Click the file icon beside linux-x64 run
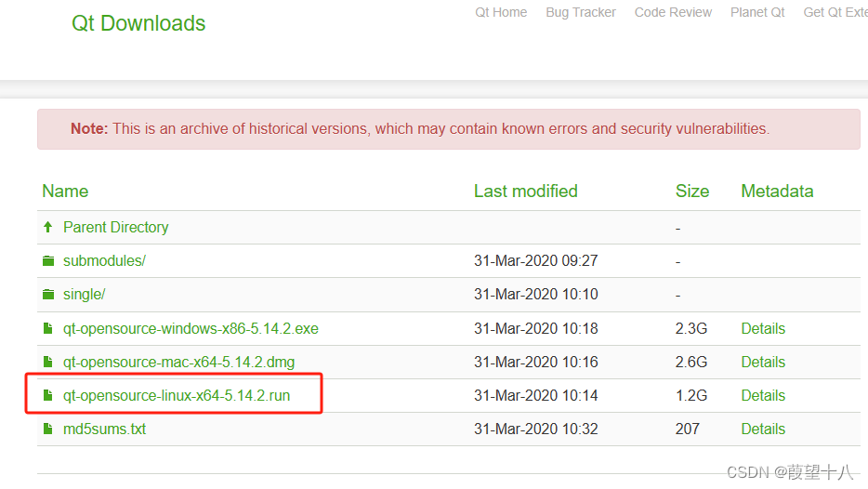Screen dimensions: 868x489 [48, 395]
